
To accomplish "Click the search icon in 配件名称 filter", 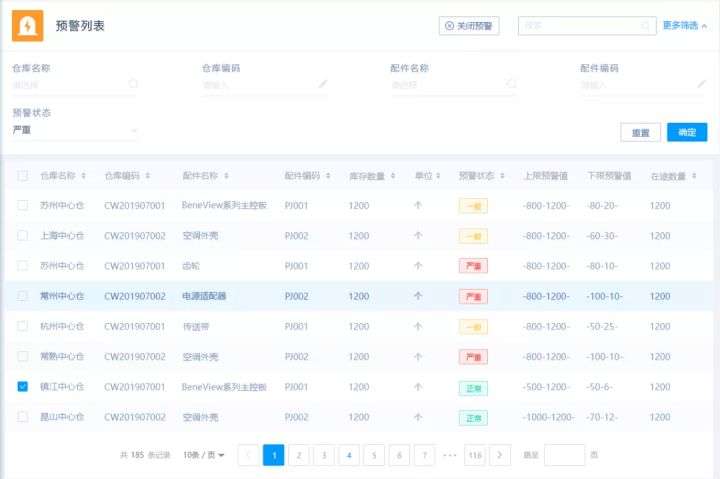I will (x=511, y=85).
